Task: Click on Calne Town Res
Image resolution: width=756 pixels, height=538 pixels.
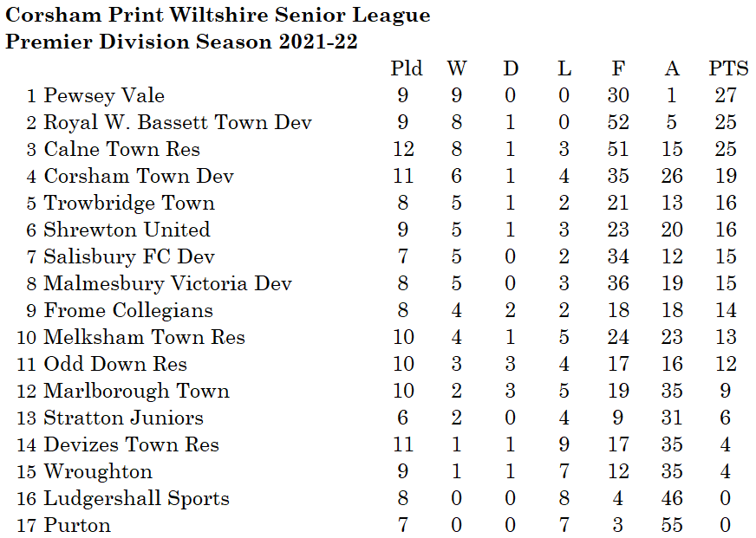Action: coord(121,149)
